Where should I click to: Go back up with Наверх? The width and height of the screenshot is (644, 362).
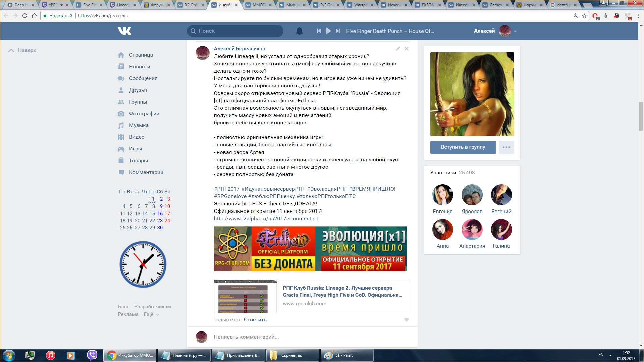pyautogui.click(x=22, y=50)
